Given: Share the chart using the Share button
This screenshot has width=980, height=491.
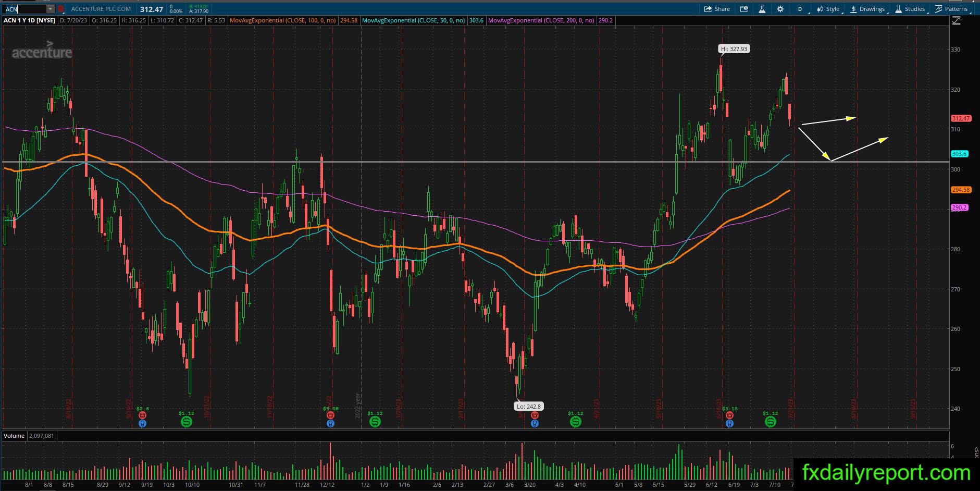Looking at the screenshot, I should click(717, 9).
